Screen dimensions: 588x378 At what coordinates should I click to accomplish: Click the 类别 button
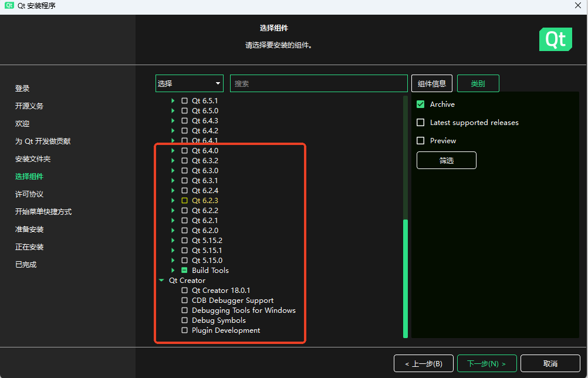click(478, 83)
